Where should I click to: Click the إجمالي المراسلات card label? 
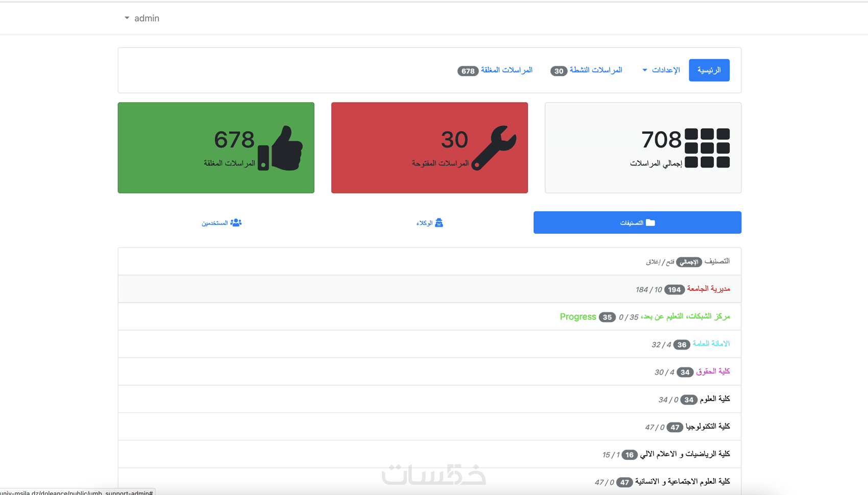click(656, 163)
